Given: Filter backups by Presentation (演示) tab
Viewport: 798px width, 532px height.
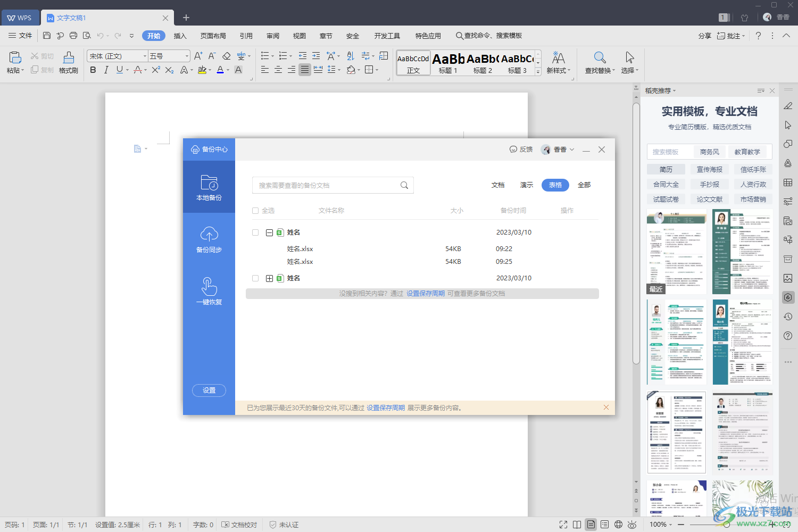Looking at the screenshot, I should [527, 185].
